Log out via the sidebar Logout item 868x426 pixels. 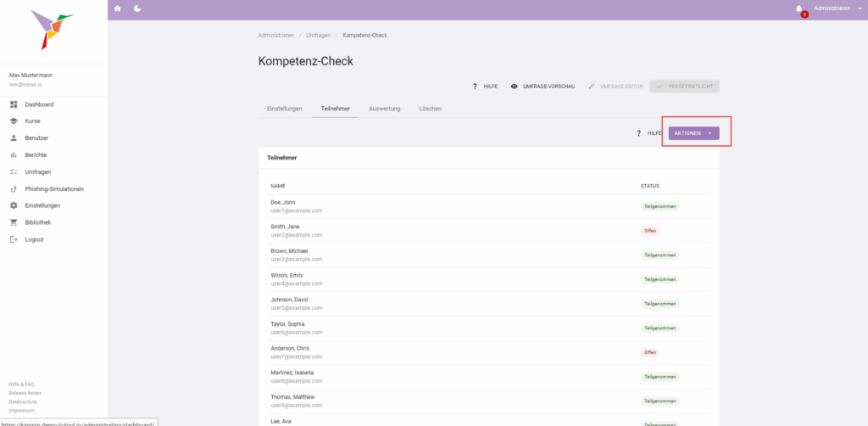[34, 239]
